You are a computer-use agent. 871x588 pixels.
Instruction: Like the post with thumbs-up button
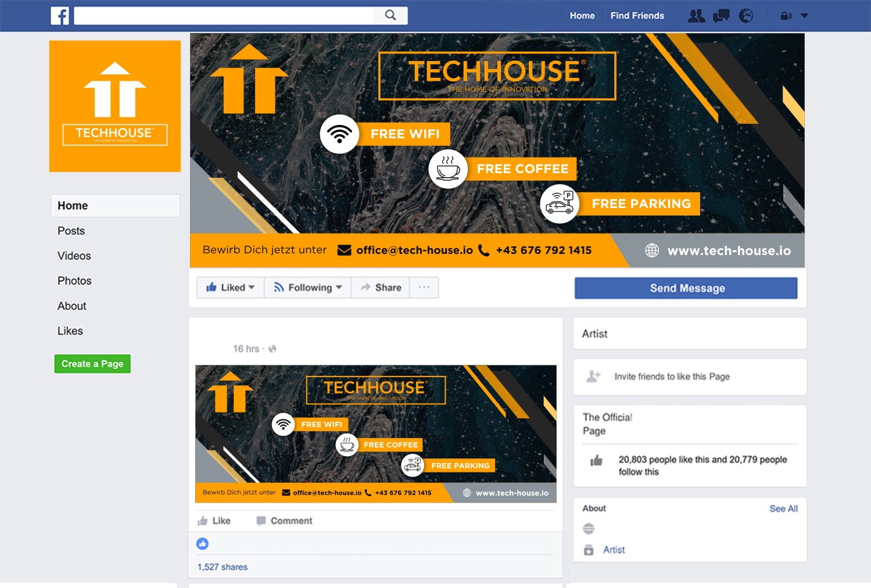click(x=214, y=521)
